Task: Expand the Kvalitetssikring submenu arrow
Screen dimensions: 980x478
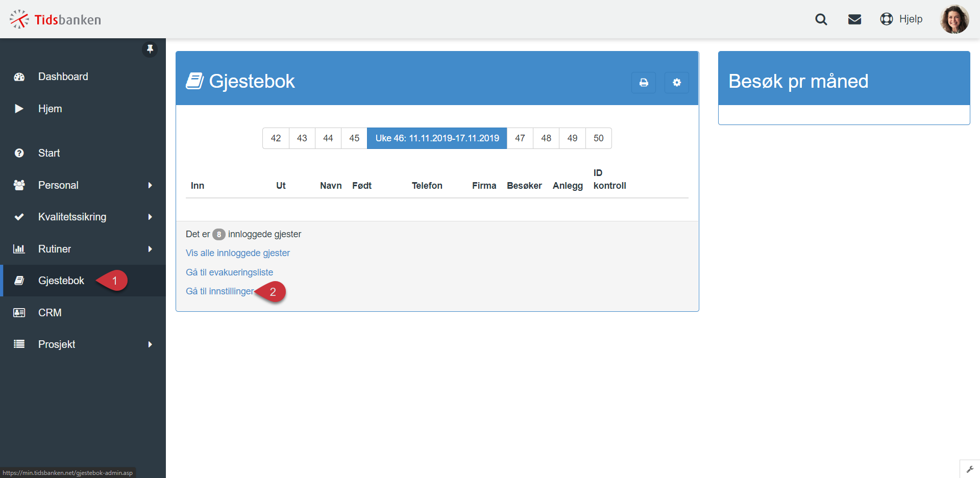Action: point(150,217)
